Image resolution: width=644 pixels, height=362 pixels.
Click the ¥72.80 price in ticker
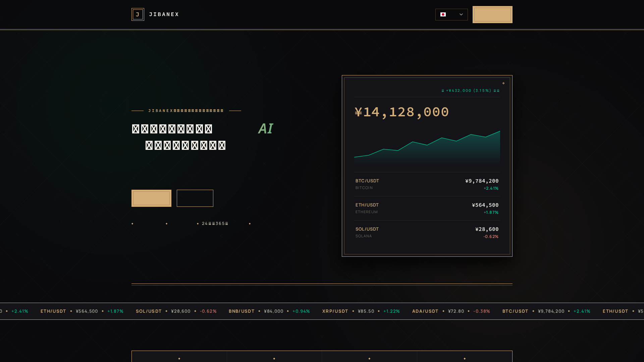click(x=456, y=311)
